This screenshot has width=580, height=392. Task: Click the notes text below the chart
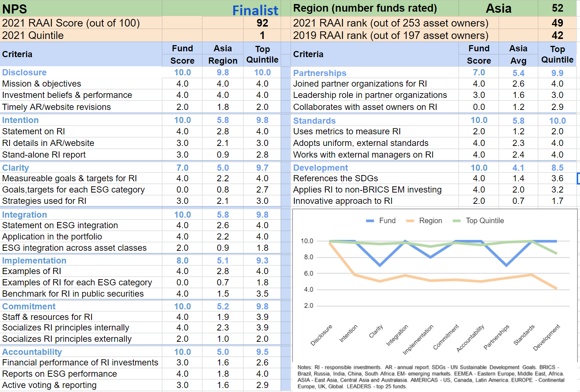click(431, 377)
